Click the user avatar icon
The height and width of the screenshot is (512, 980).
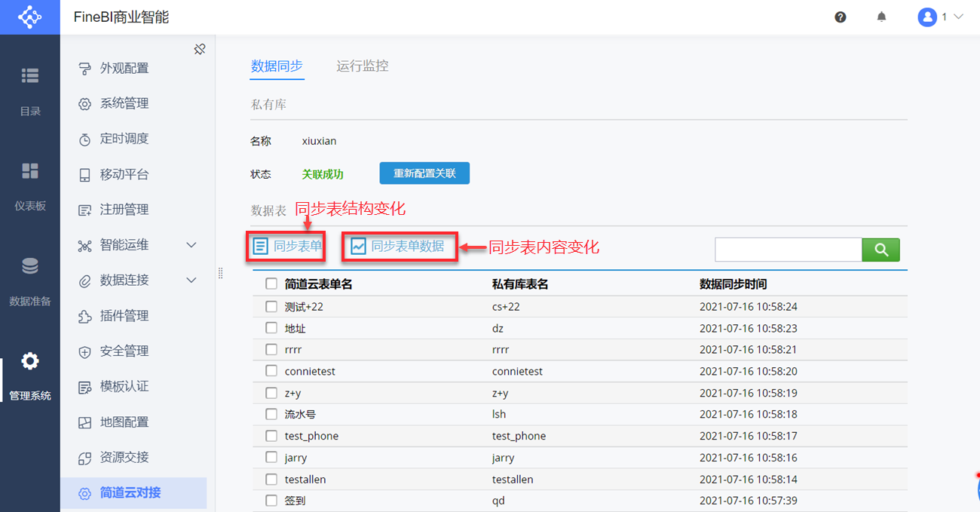coord(926,17)
